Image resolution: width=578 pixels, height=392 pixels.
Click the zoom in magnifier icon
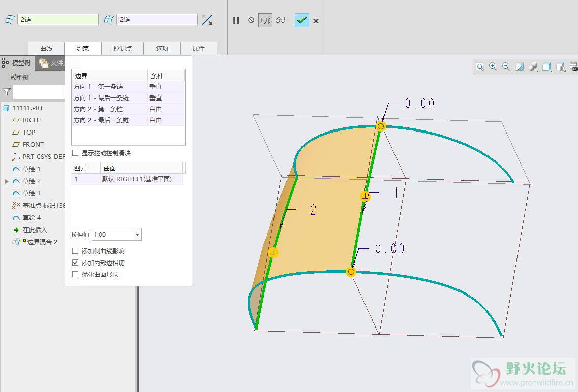tap(493, 67)
